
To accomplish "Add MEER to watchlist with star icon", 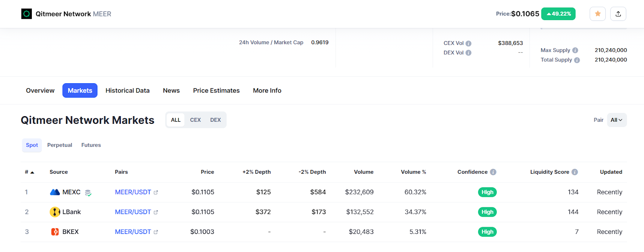I will pyautogui.click(x=598, y=14).
